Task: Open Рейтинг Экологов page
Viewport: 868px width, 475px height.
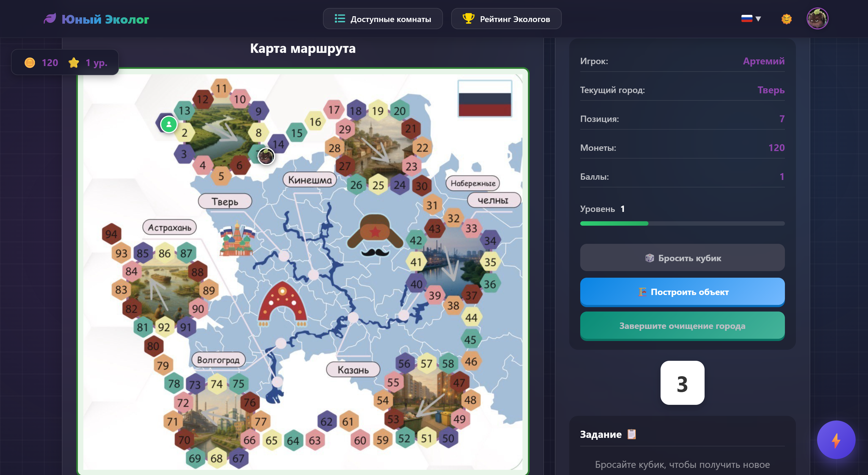Action: tap(506, 19)
